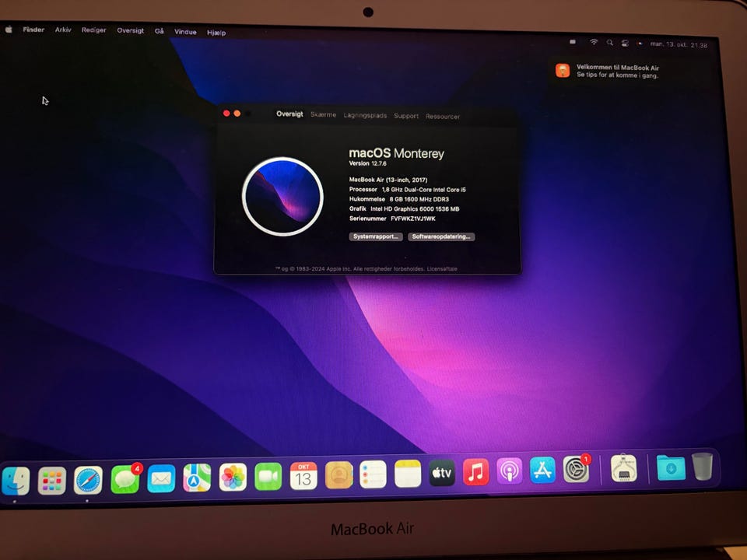Open the Apple menu
747x560 pixels.
pos(9,29)
